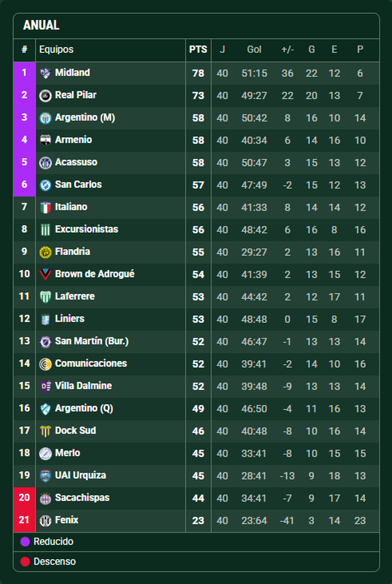This screenshot has height=584, width=392.
Task: Click the Flandria yellow crest icon
Action: click(45, 252)
